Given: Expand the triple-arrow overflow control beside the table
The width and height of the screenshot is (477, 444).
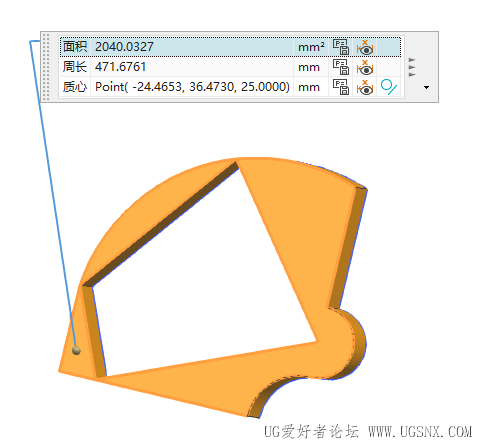Looking at the screenshot, I should [x=412, y=67].
